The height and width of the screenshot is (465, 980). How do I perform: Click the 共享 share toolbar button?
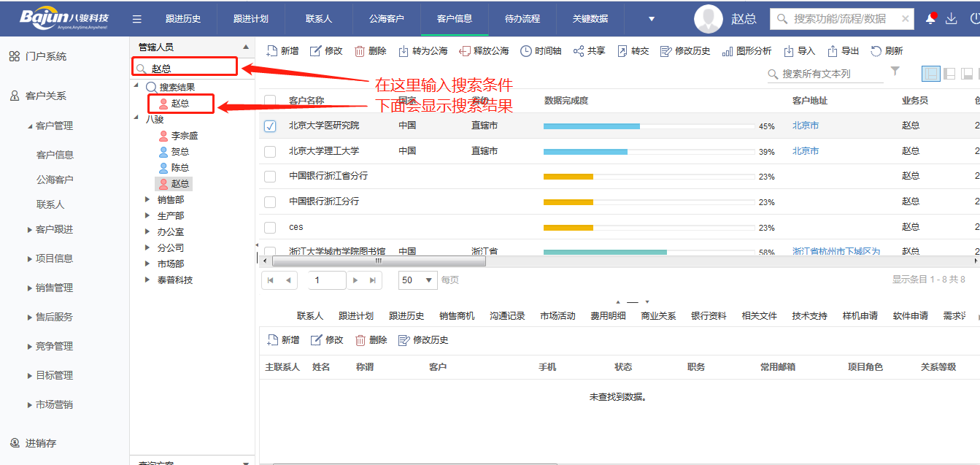pos(589,51)
